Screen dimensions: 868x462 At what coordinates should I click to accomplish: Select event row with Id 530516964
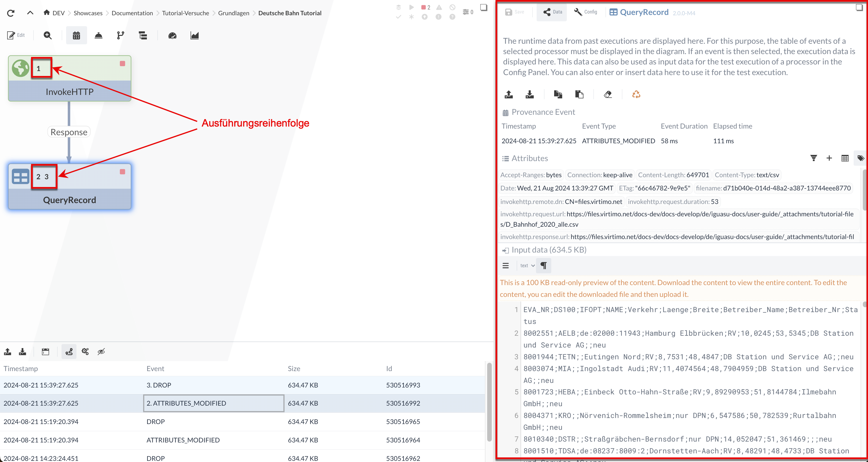(x=243, y=440)
